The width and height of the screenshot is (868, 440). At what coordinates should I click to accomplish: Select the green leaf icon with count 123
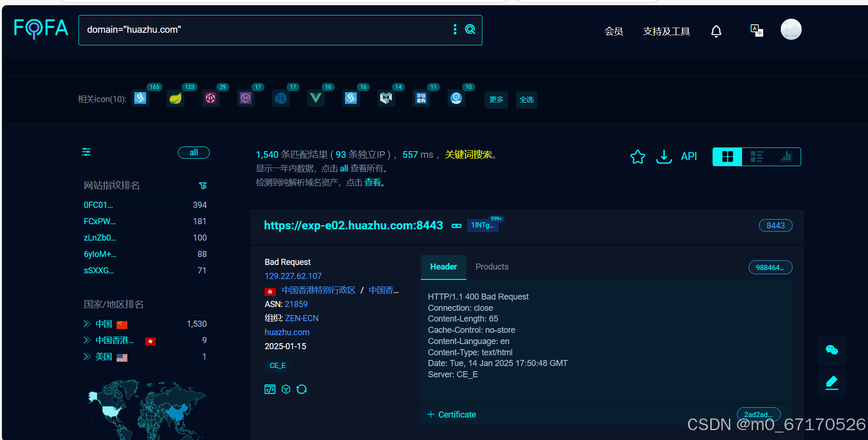pyautogui.click(x=176, y=98)
